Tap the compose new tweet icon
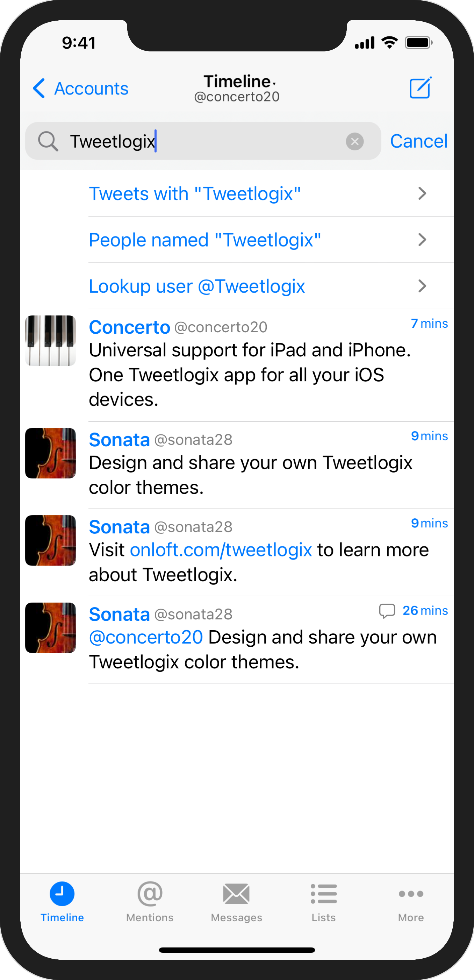This screenshot has height=980, width=474. pyautogui.click(x=420, y=88)
